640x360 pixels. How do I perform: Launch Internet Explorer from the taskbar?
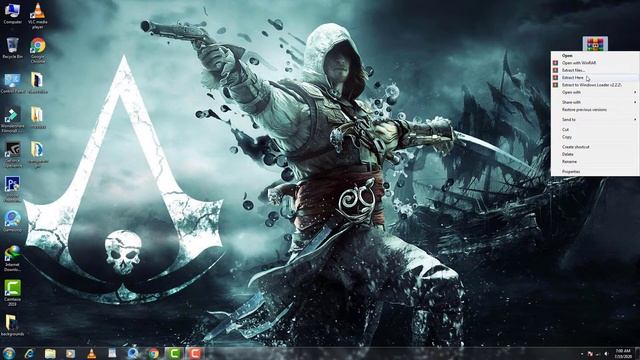coord(29,353)
